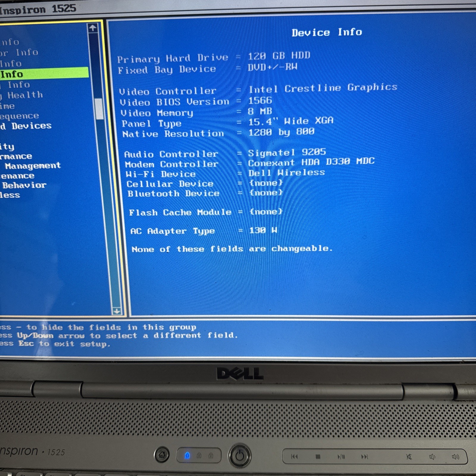The image size is (476, 476).
Task: Click the 'Audio Controller' label
Action: [171, 154]
